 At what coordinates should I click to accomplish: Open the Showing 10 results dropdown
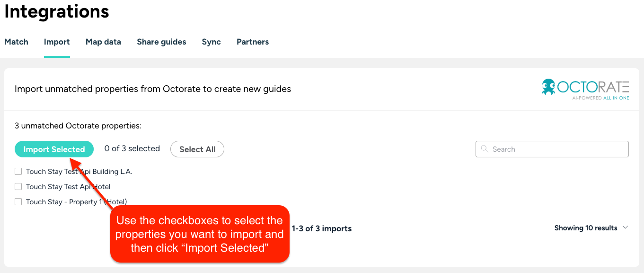coord(586,228)
